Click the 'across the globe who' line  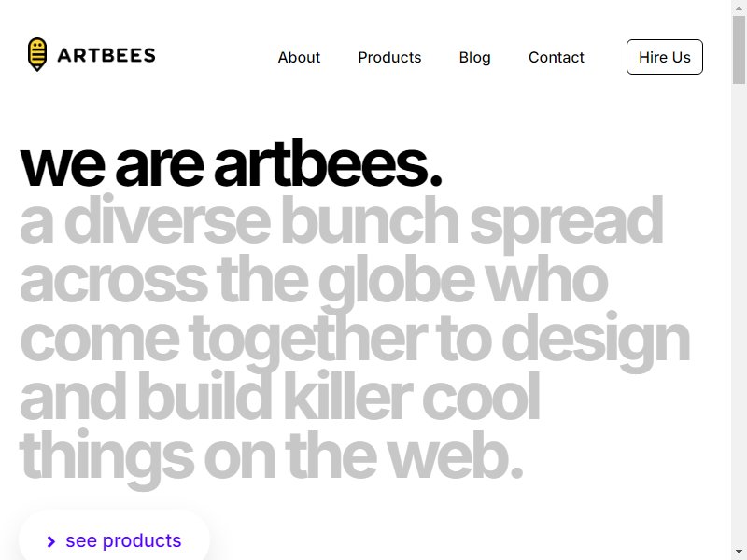click(314, 281)
